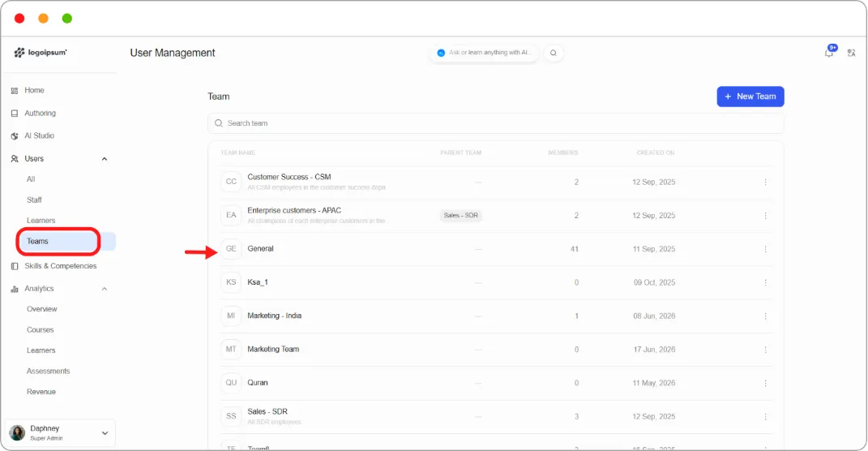Click the Home sidebar icon
The image size is (868, 451).
click(15, 90)
